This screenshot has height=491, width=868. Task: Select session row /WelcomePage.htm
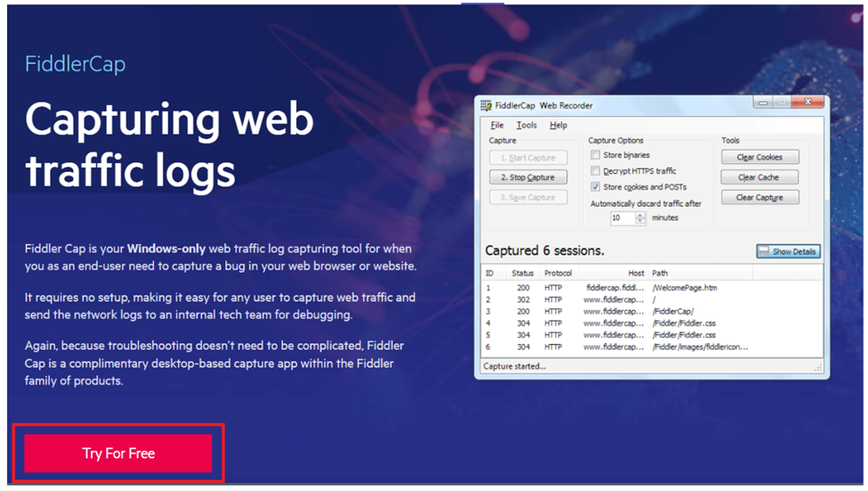pos(652,288)
